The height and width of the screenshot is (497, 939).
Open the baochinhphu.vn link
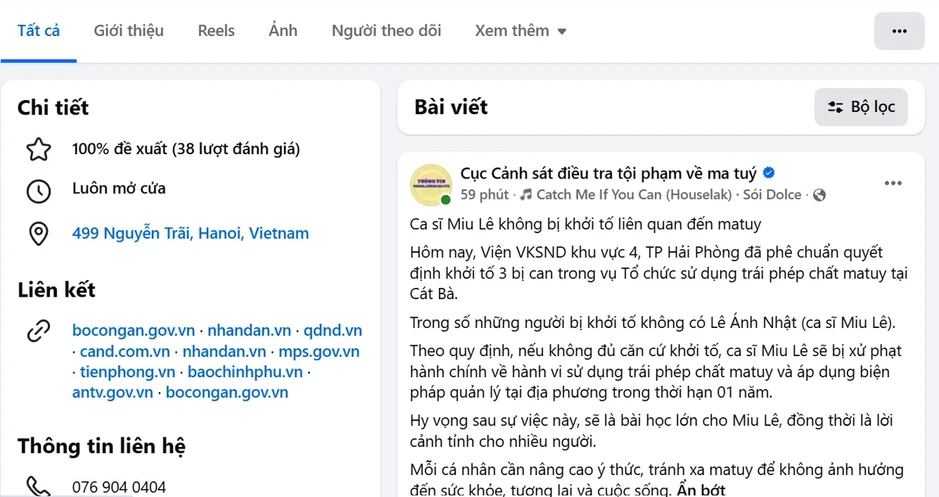tap(245, 372)
